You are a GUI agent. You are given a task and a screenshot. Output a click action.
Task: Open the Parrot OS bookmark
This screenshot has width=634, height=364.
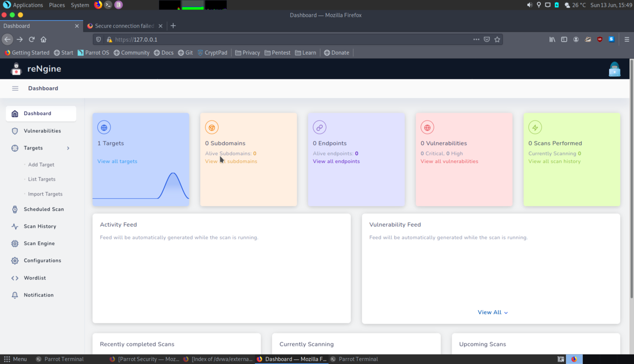click(93, 53)
